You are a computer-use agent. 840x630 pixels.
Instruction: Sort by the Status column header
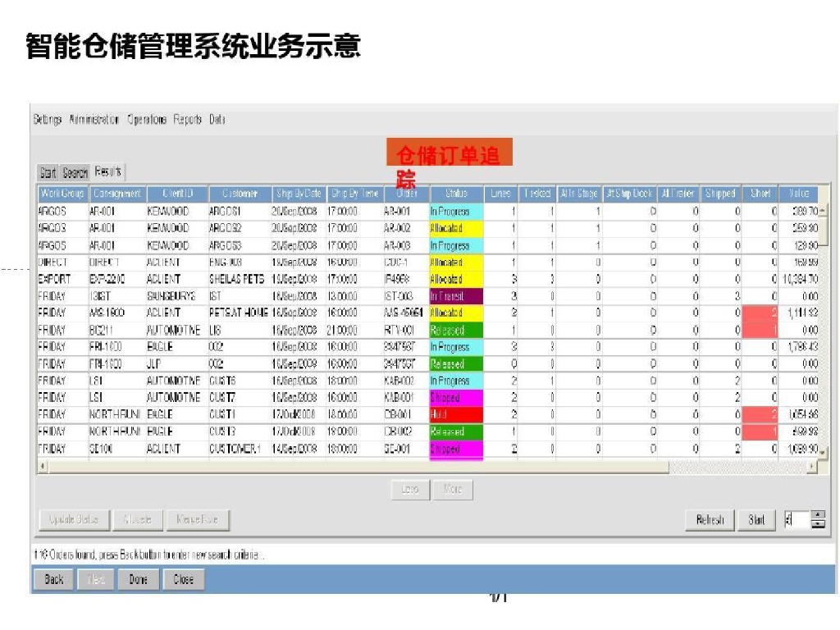(456, 194)
